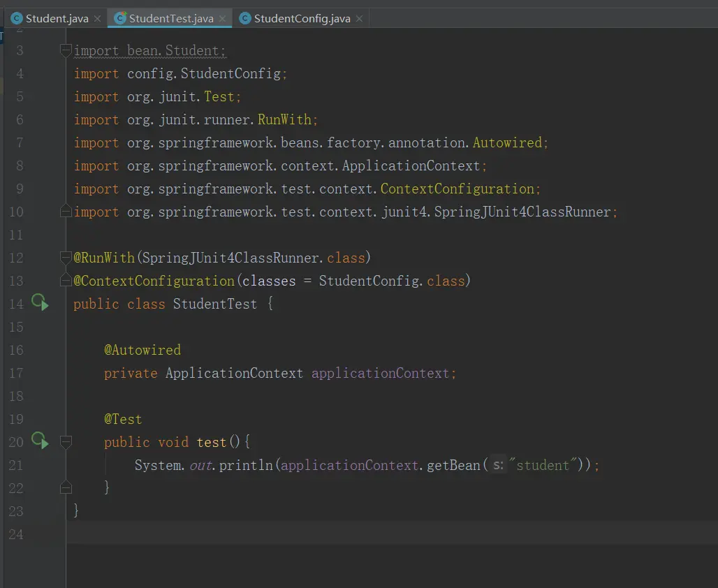Click the applicationContext field on line 17
The width and height of the screenshot is (718, 588).
(380, 373)
